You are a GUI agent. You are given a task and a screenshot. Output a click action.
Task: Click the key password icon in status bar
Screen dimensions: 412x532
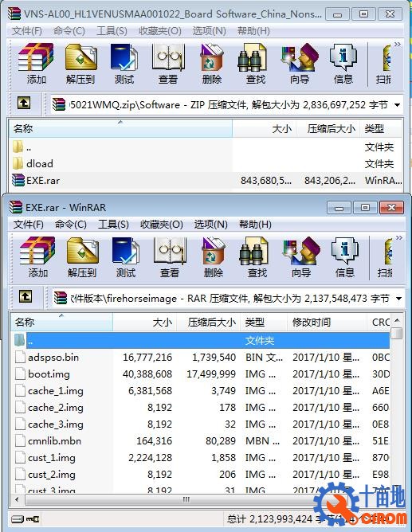33,518
